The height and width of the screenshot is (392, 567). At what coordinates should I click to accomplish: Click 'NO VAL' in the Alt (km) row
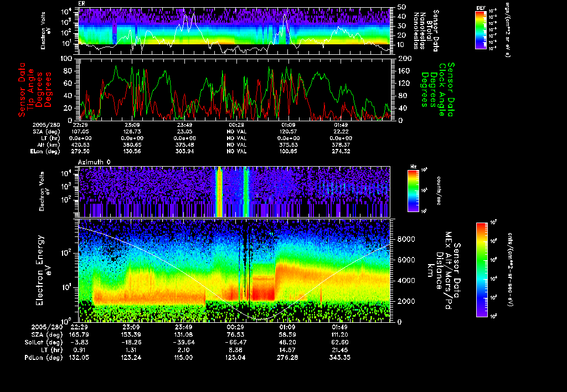[x=236, y=145]
